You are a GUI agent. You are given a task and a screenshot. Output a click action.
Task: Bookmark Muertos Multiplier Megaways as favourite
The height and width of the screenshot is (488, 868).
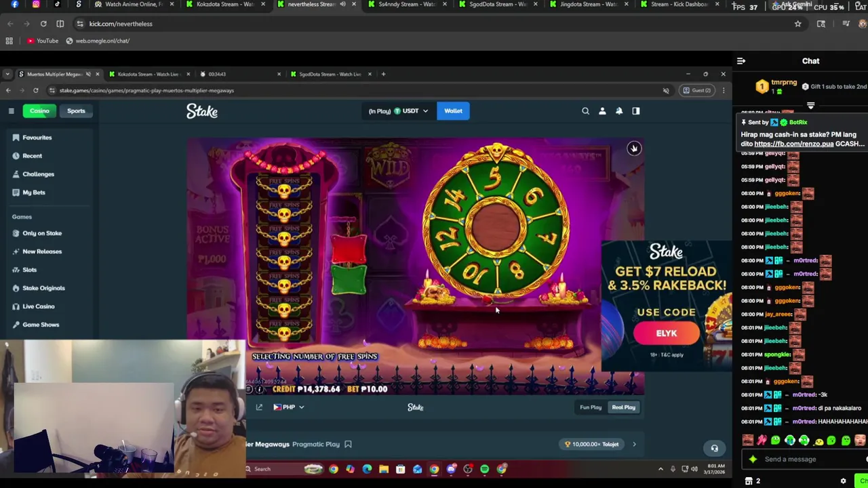pos(348,444)
